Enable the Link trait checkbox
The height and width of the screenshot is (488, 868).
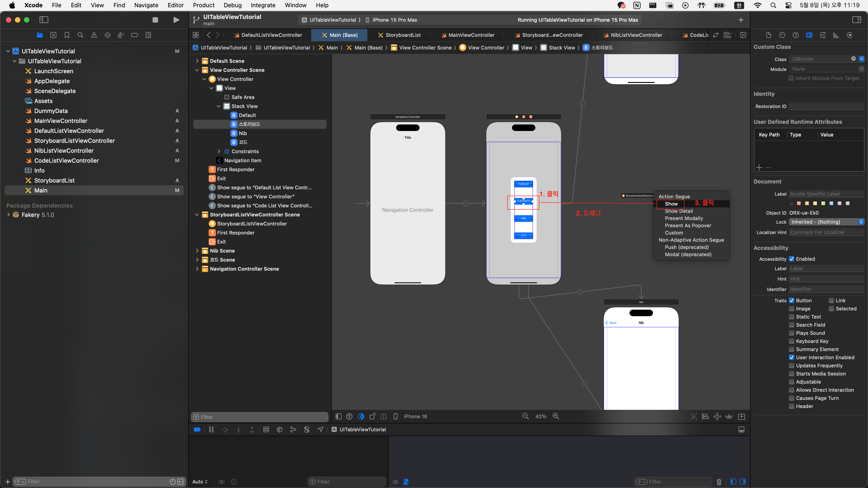(831, 300)
